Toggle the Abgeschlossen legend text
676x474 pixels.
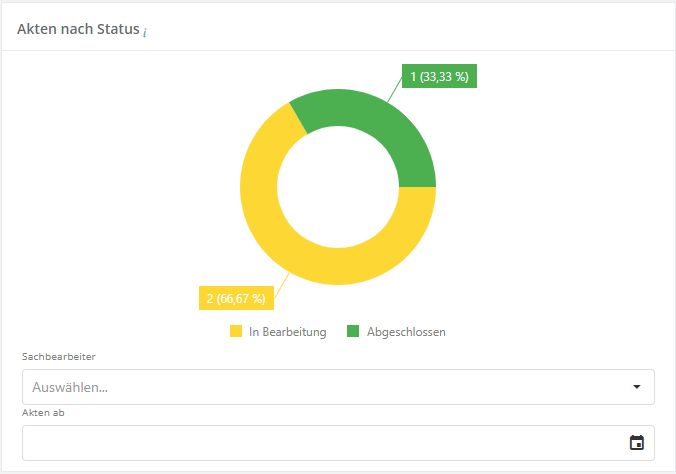(406, 332)
